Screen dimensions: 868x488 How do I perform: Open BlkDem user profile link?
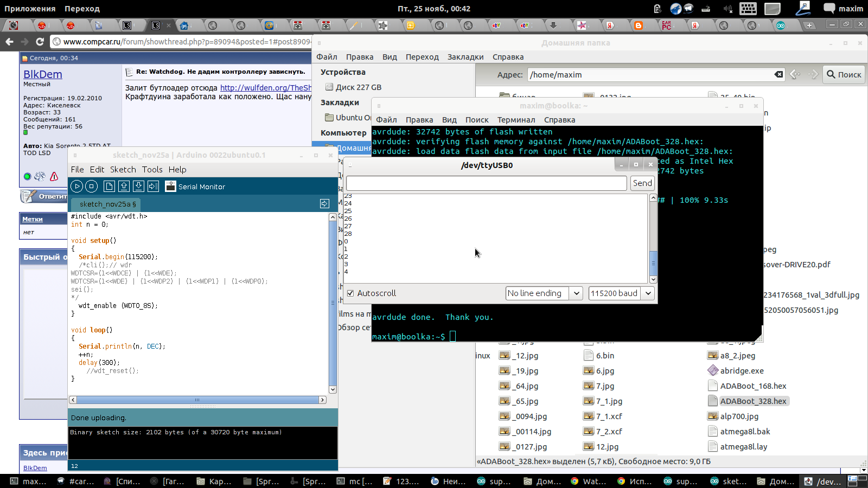click(42, 74)
